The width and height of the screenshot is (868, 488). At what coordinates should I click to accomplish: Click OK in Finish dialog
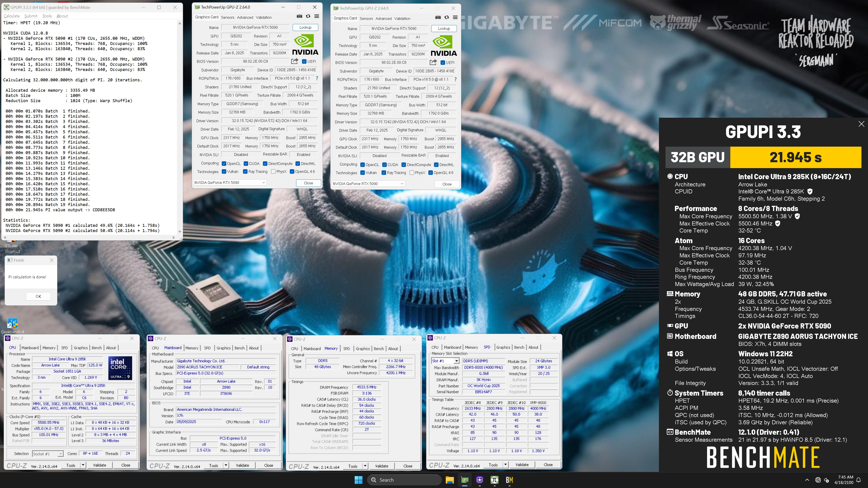pos(38,296)
